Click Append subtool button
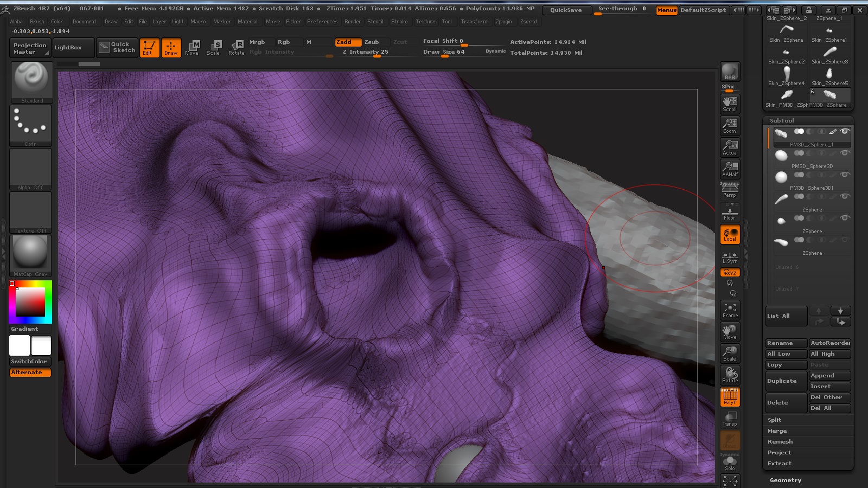 coord(829,375)
